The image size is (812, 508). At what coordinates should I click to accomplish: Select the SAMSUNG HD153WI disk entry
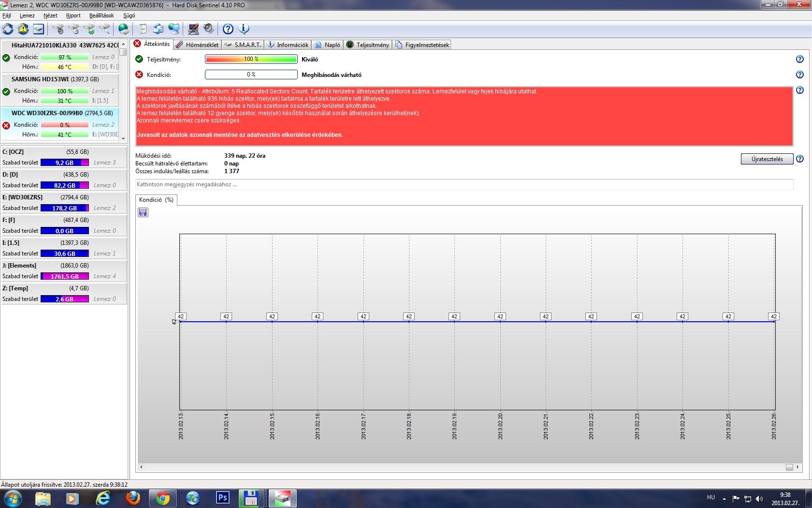[x=60, y=90]
